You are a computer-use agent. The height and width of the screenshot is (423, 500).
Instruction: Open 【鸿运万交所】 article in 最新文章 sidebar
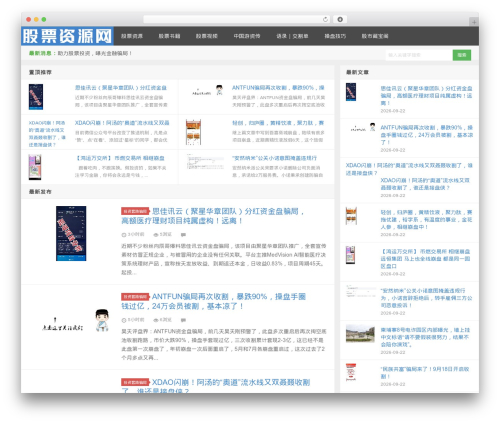click(x=425, y=259)
